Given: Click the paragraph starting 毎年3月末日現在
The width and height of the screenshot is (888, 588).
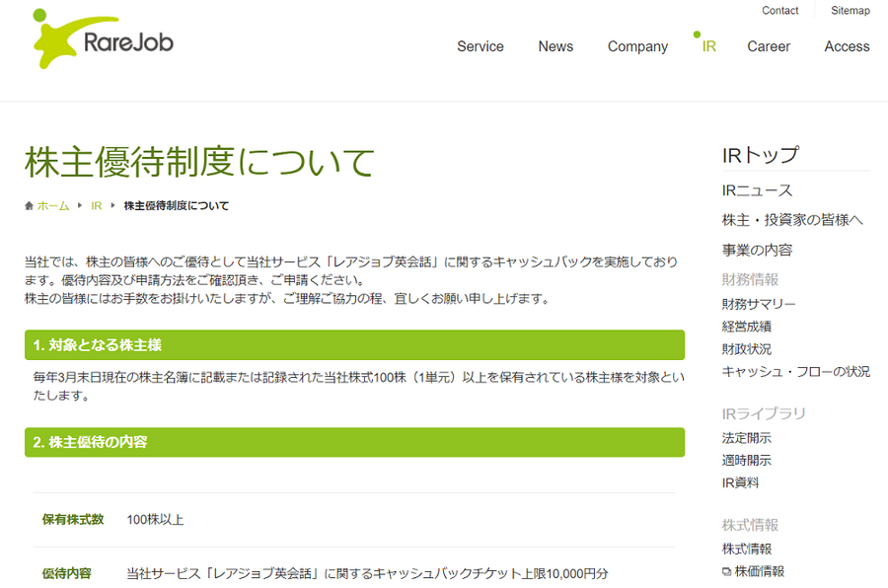Looking at the screenshot, I should pos(358,387).
